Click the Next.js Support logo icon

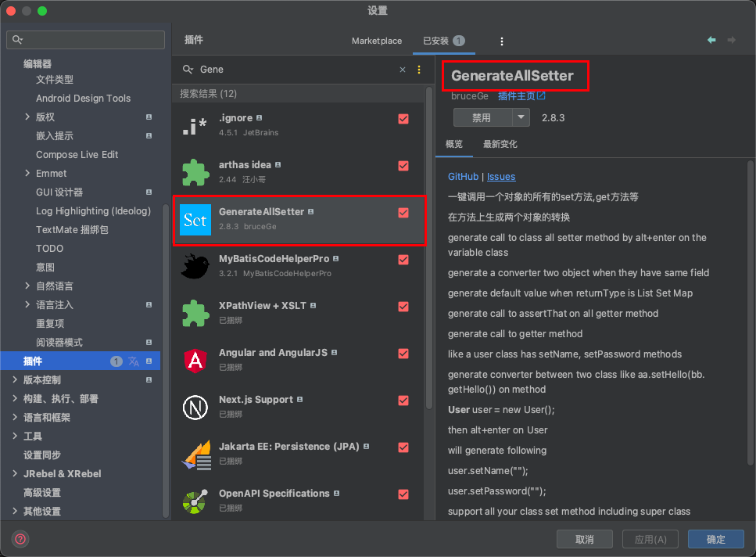(195, 407)
